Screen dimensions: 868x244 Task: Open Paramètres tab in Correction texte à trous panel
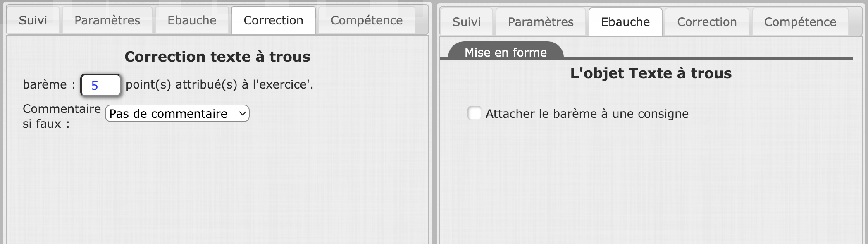[107, 20]
